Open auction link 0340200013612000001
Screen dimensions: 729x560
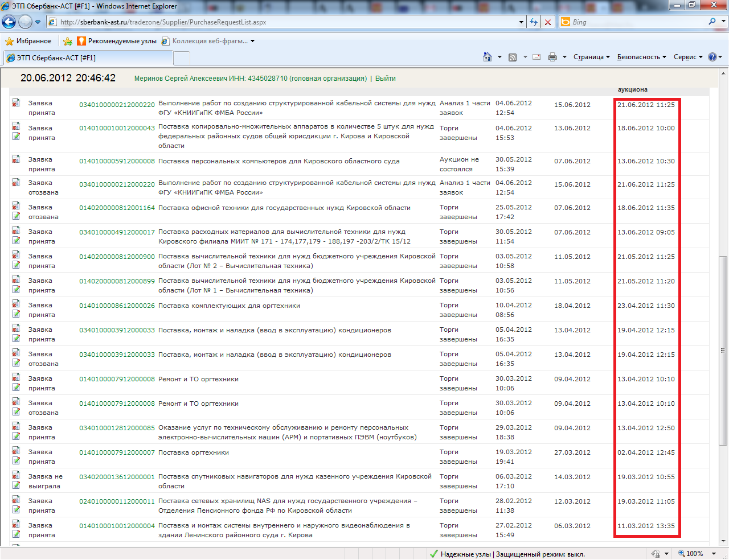(x=117, y=477)
